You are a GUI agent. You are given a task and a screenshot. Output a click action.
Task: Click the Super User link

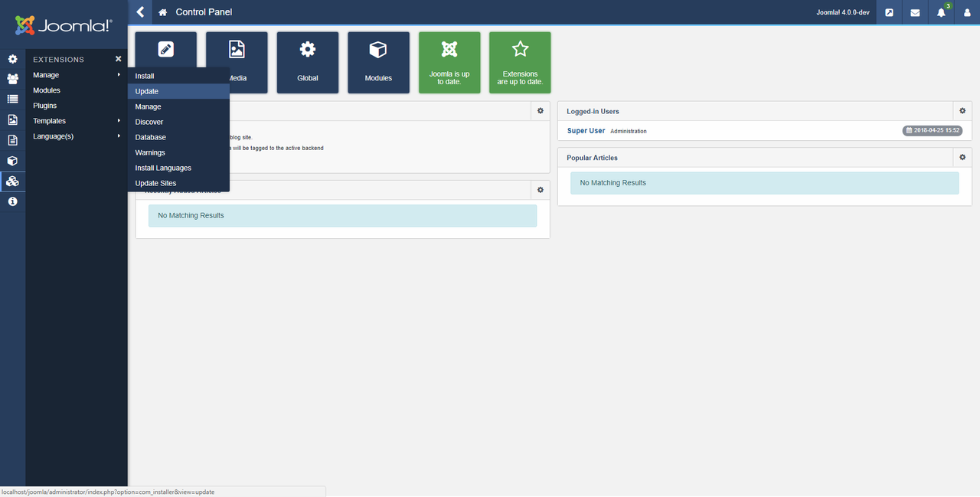586,131
